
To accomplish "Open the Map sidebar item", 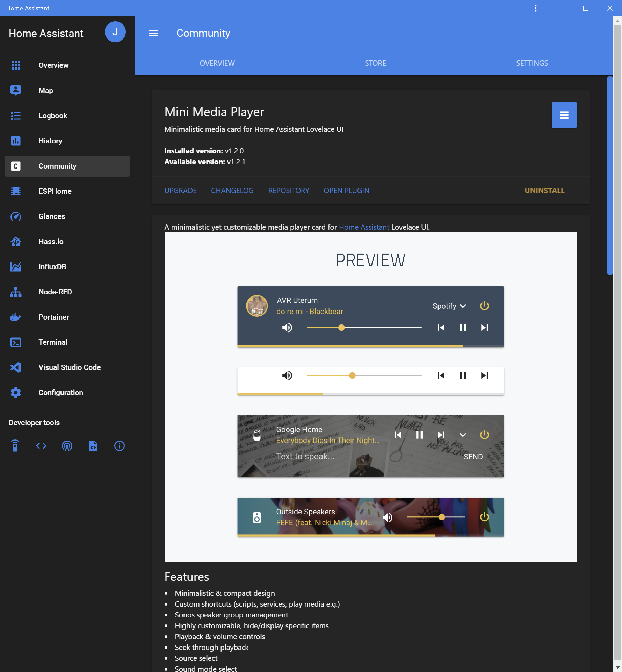I will pos(67,91).
